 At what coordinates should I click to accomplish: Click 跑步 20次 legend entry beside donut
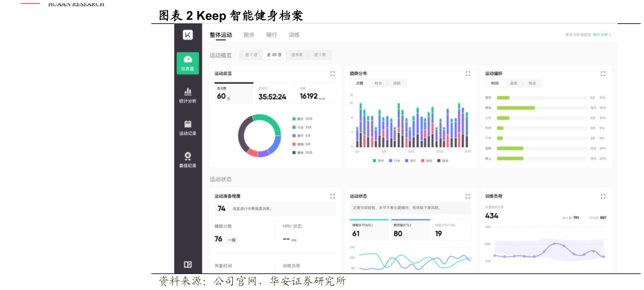[302, 119]
